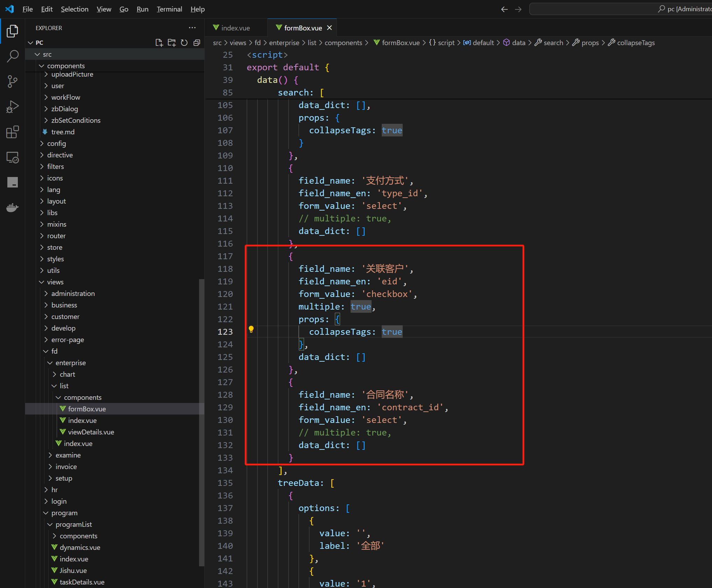Open the Remote Explorer view

point(13,157)
